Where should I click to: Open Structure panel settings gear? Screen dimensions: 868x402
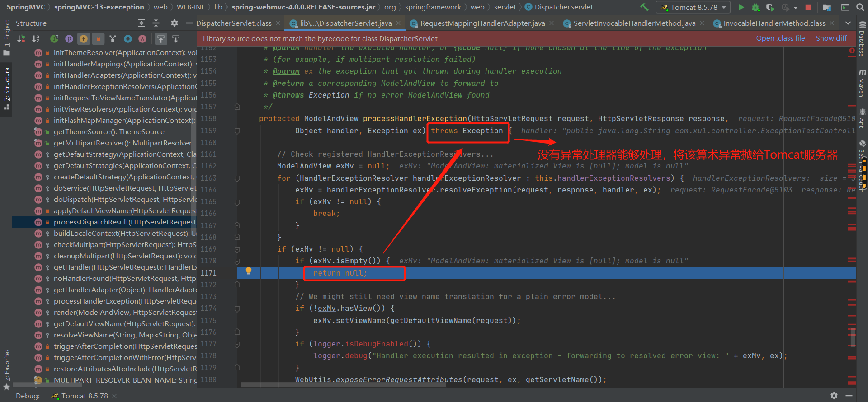click(x=175, y=23)
